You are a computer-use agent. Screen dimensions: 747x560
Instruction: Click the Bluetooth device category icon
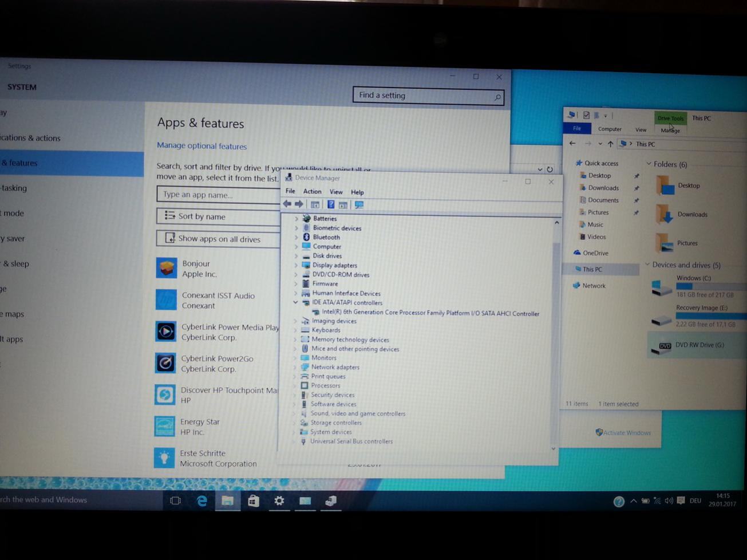tap(306, 237)
